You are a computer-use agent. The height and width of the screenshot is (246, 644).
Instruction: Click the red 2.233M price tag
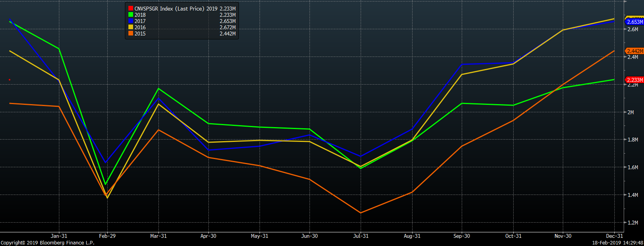tap(635, 80)
